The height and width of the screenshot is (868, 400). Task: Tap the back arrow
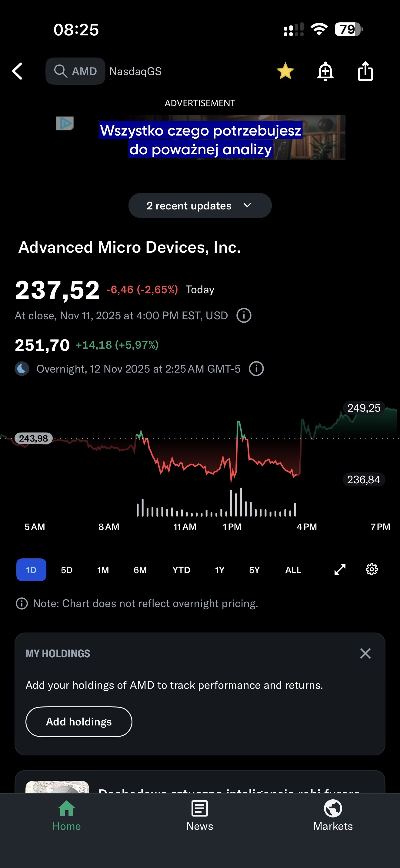[18, 71]
